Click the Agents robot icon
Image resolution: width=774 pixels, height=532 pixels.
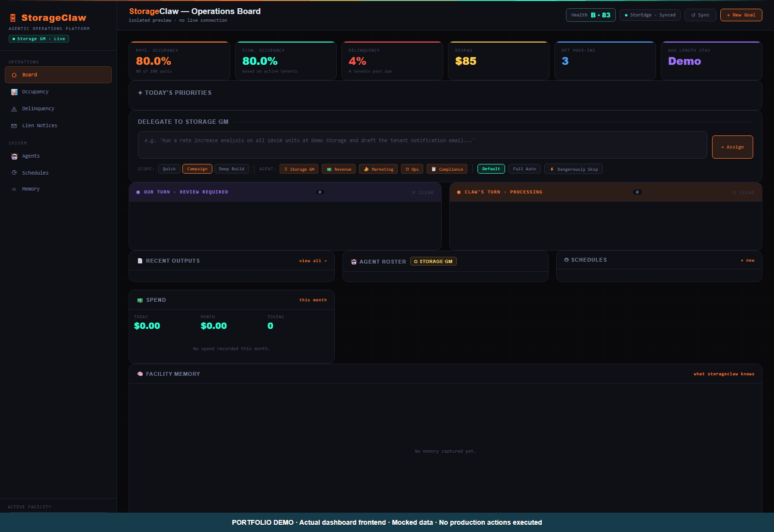click(x=14, y=156)
